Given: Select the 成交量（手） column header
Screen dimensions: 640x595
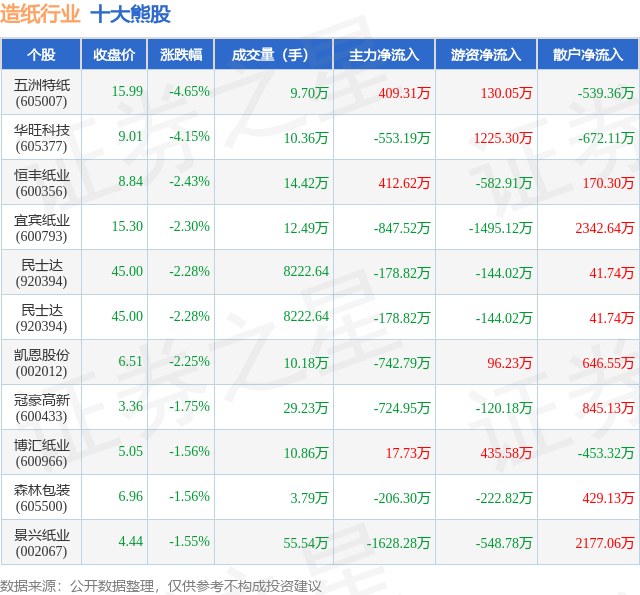Looking at the screenshot, I should pyautogui.click(x=273, y=54).
